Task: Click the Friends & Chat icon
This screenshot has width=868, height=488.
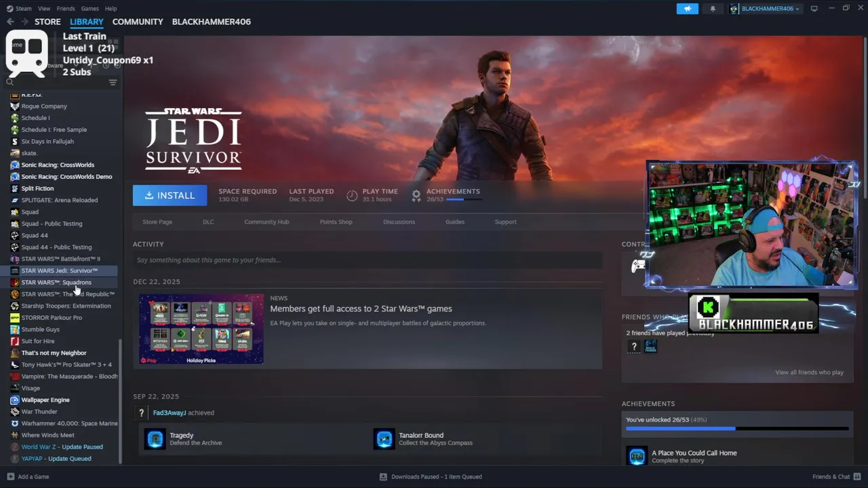Action: 856,476
